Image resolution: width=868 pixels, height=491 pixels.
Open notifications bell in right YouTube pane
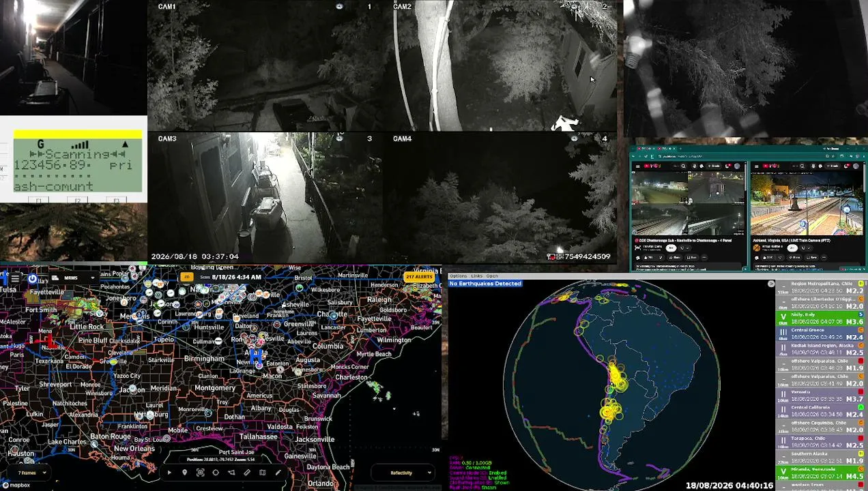click(847, 166)
